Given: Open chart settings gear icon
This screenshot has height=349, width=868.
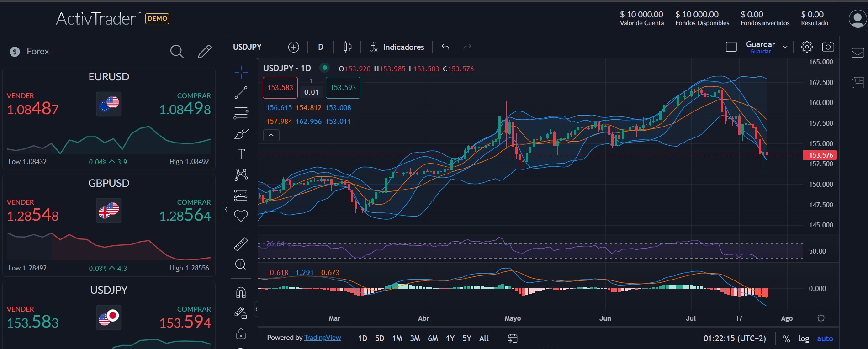Looking at the screenshot, I should 807,47.
